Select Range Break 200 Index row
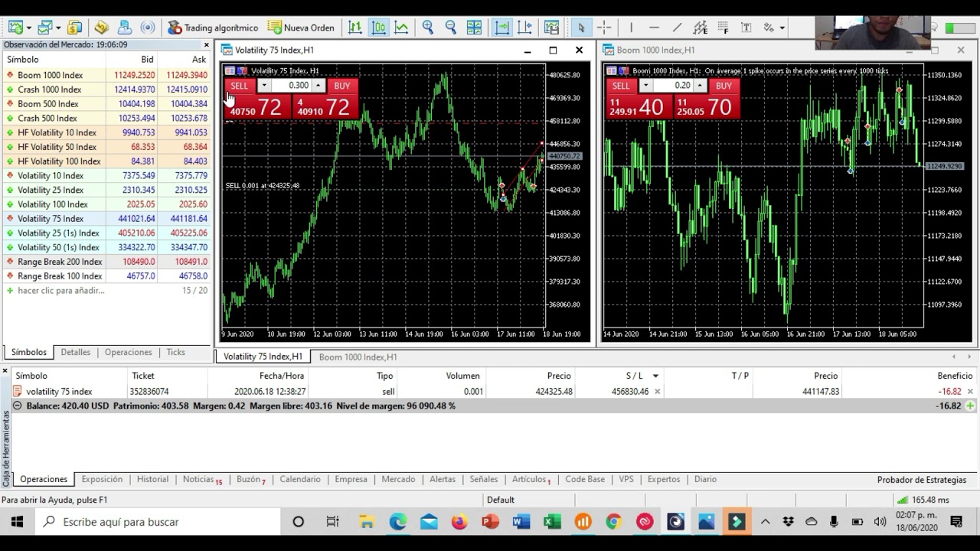Viewport: 980px width, 551px height. [107, 261]
